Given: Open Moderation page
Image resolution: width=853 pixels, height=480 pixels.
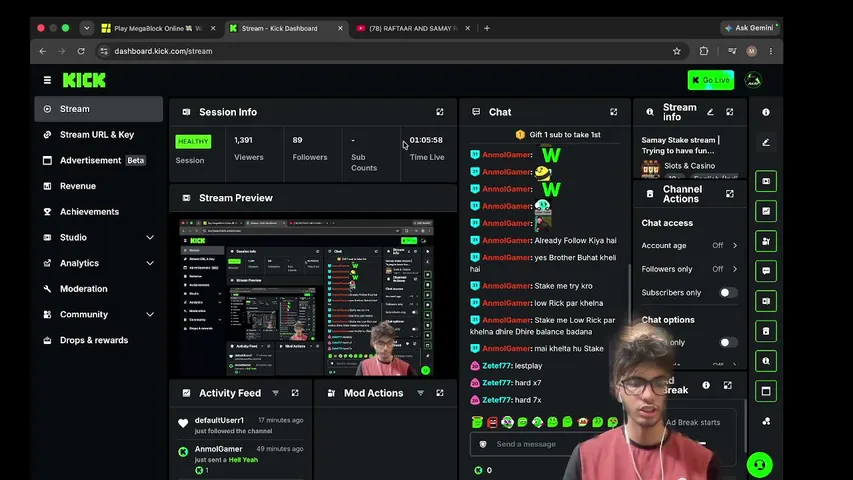Looking at the screenshot, I should (98, 288).
